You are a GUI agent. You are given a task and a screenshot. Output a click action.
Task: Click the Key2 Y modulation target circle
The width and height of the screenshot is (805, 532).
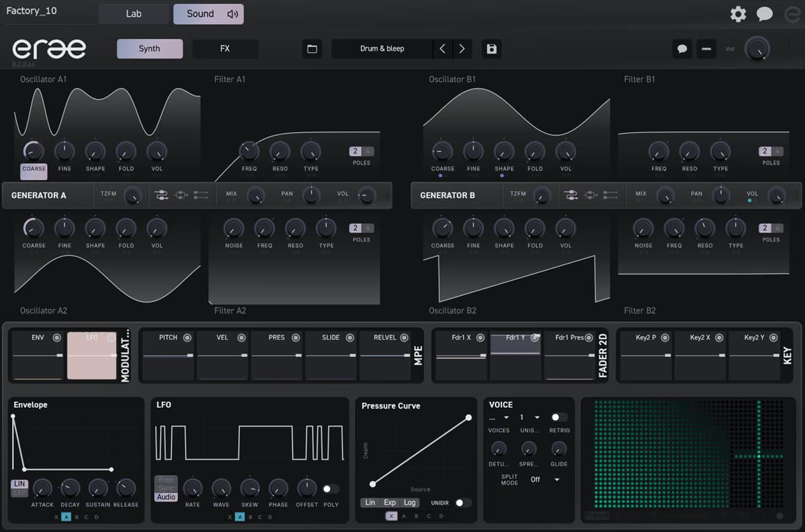pos(773,337)
